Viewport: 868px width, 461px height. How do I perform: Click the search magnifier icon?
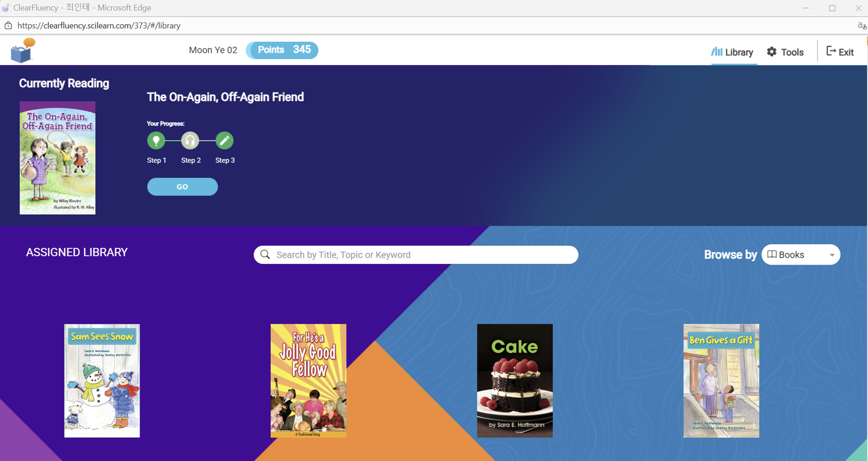click(x=265, y=255)
